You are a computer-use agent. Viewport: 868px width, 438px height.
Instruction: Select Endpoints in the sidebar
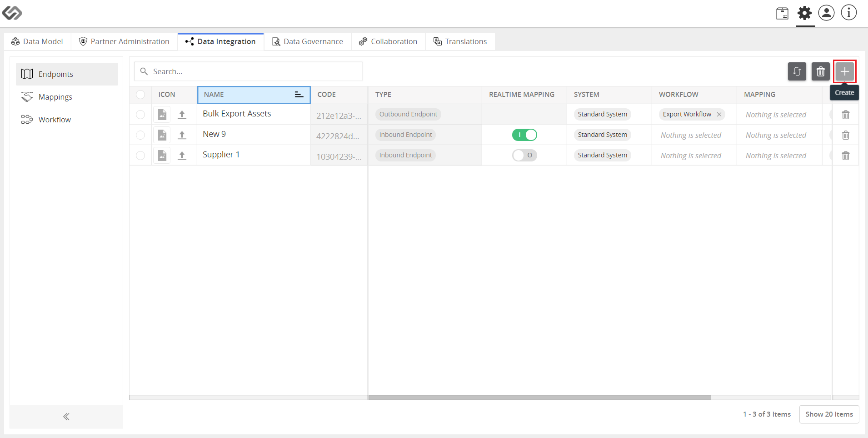(x=67, y=74)
